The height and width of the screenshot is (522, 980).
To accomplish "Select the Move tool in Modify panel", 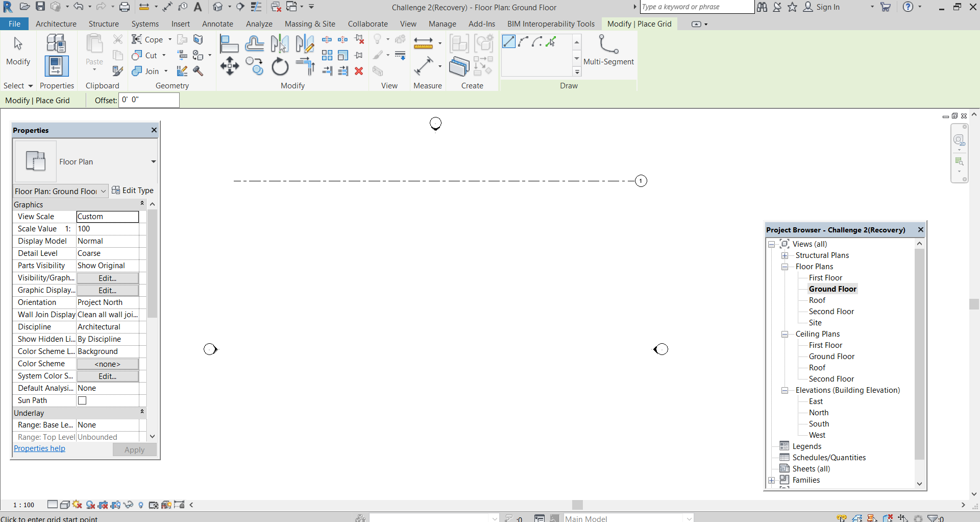I will point(229,66).
